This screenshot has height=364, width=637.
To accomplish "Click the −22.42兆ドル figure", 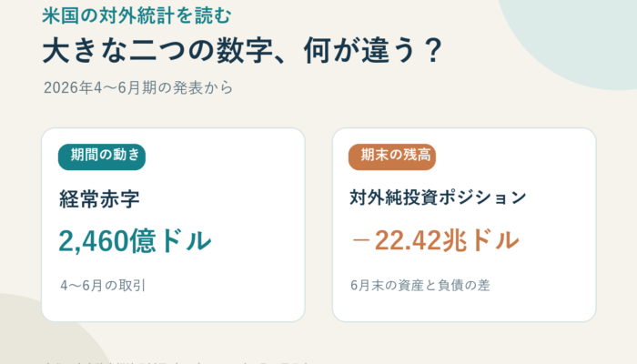I will click(436, 240).
